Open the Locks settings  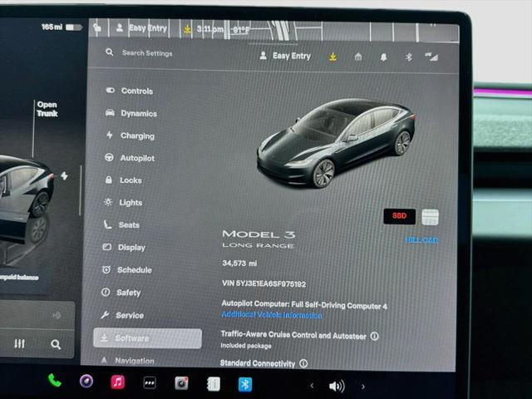(x=123, y=180)
